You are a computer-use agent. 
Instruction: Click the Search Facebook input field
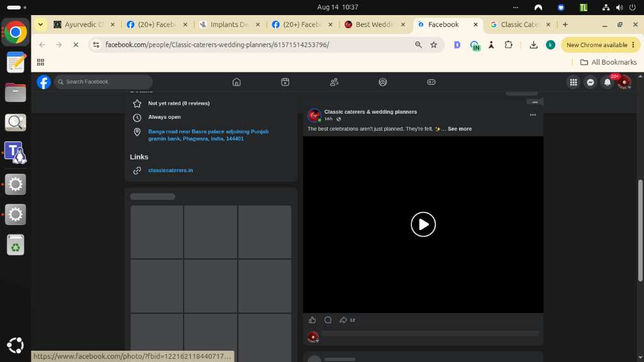(104, 82)
